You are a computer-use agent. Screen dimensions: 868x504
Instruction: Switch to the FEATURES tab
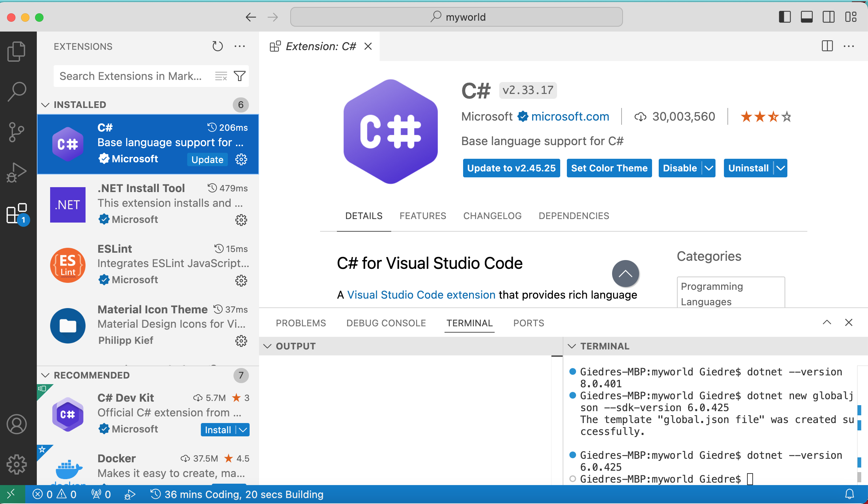click(423, 216)
